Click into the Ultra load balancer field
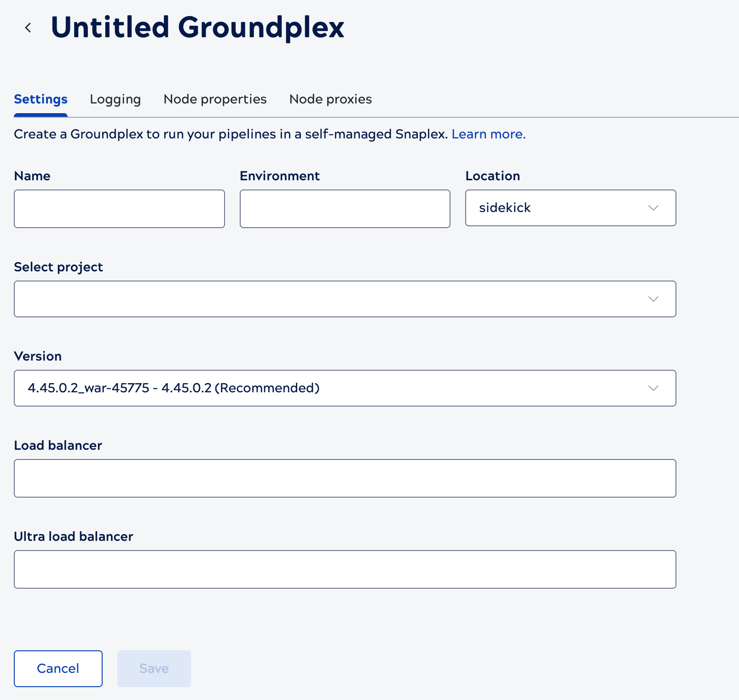Image resolution: width=739 pixels, height=700 pixels. (x=345, y=569)
